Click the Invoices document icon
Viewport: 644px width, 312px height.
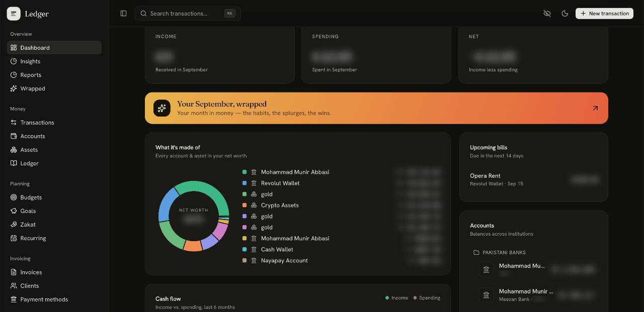point(14,272)
